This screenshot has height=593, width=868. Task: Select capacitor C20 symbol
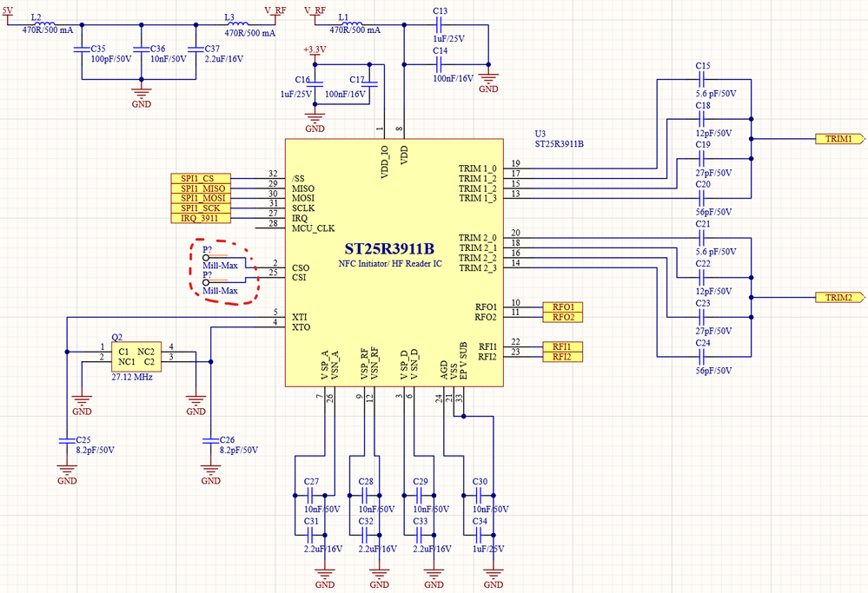pos(702,198)
